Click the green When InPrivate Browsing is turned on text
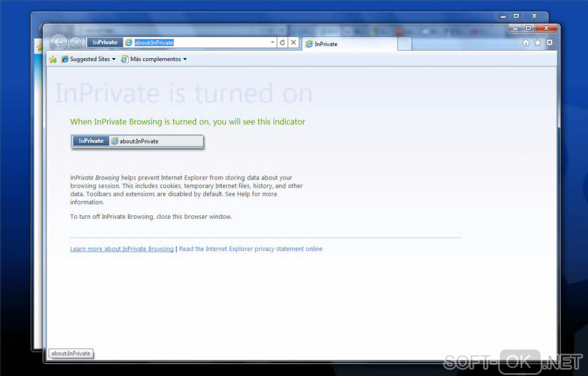588x376 pixels. click(187, 121)
